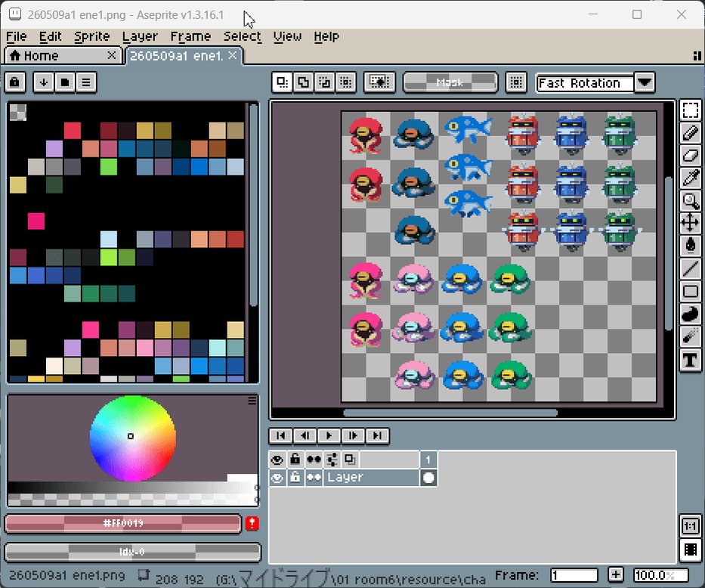The height and width of the screenshot is (588, 705).
Task: Click the Frame number input field
Action: [574, 575]
